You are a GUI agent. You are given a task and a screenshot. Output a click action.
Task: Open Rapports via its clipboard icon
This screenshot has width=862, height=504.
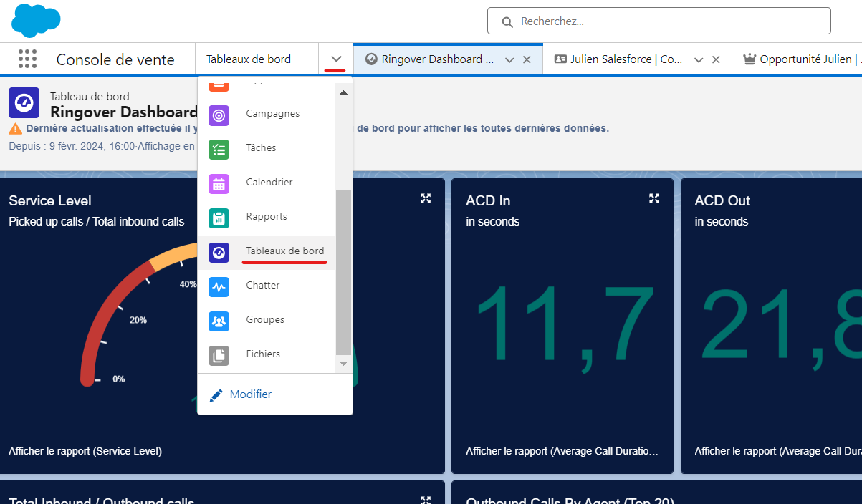point(219,218)
